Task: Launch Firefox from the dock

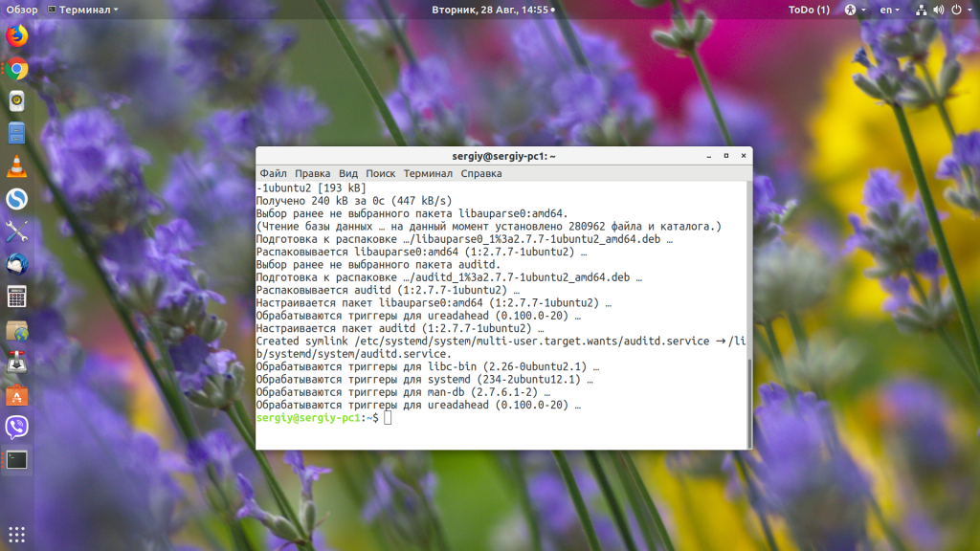Action: point(17,35)
